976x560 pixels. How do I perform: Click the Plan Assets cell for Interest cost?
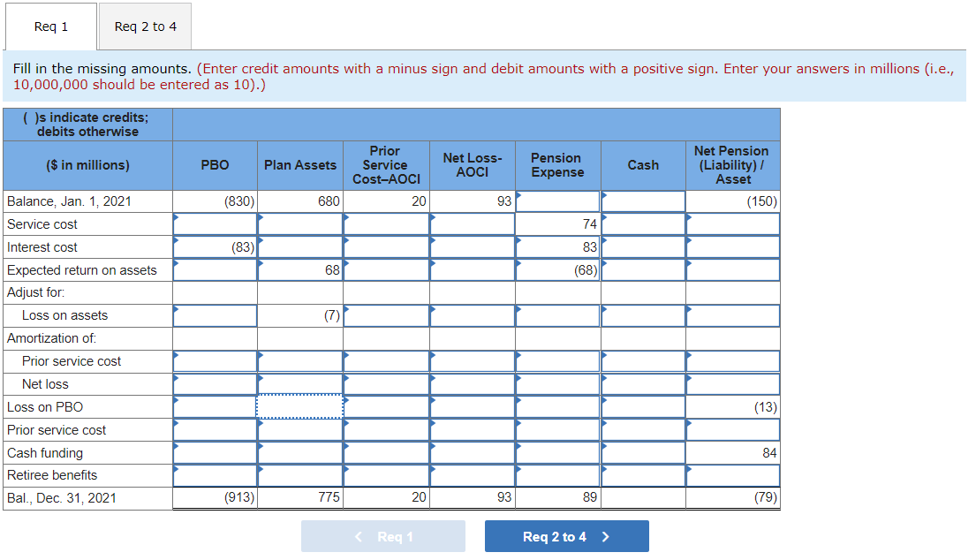coord(299,247)
